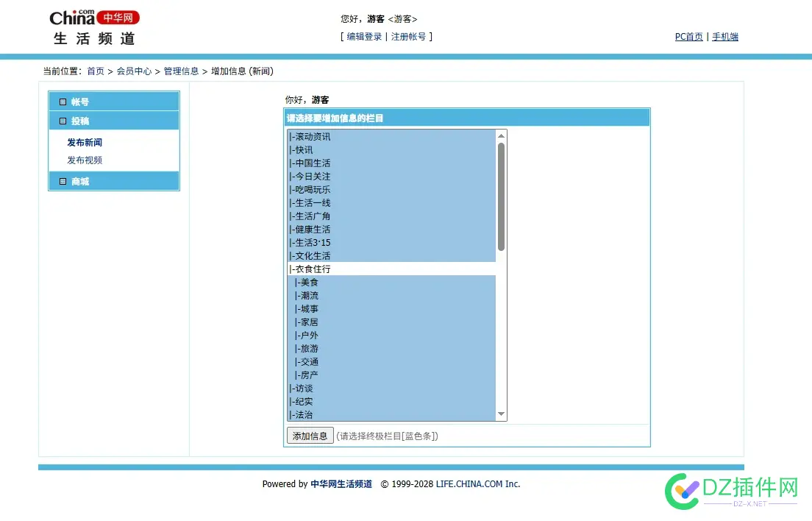
Task: Open 发布新闻 from the sidebar
Action: click(x=83, y=142)
